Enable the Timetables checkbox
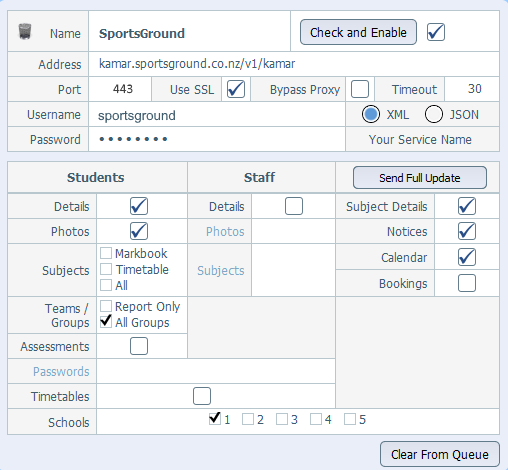Screen dimensions: 508x470 click(202, 396)
